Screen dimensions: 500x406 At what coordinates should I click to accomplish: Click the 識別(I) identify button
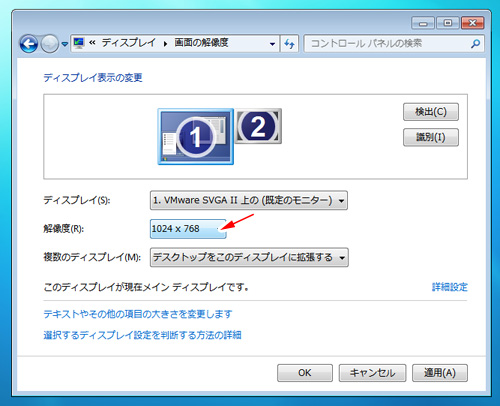coord(431,137)
